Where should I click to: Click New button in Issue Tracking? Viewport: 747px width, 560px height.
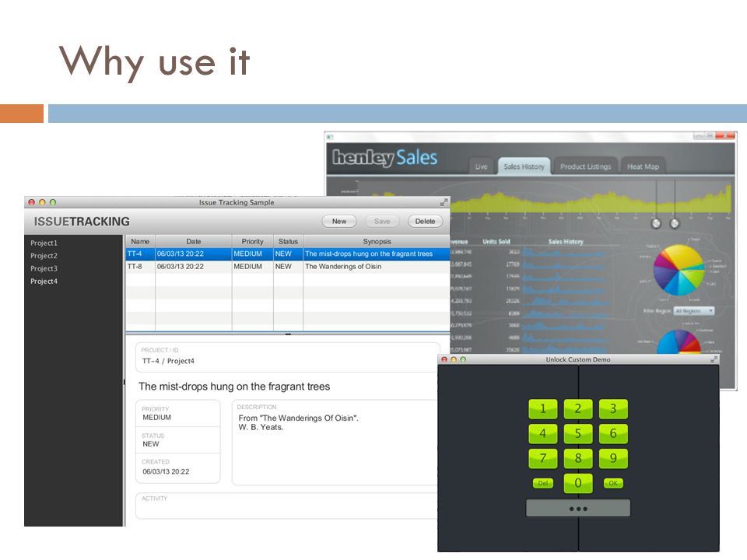(339, 222)
